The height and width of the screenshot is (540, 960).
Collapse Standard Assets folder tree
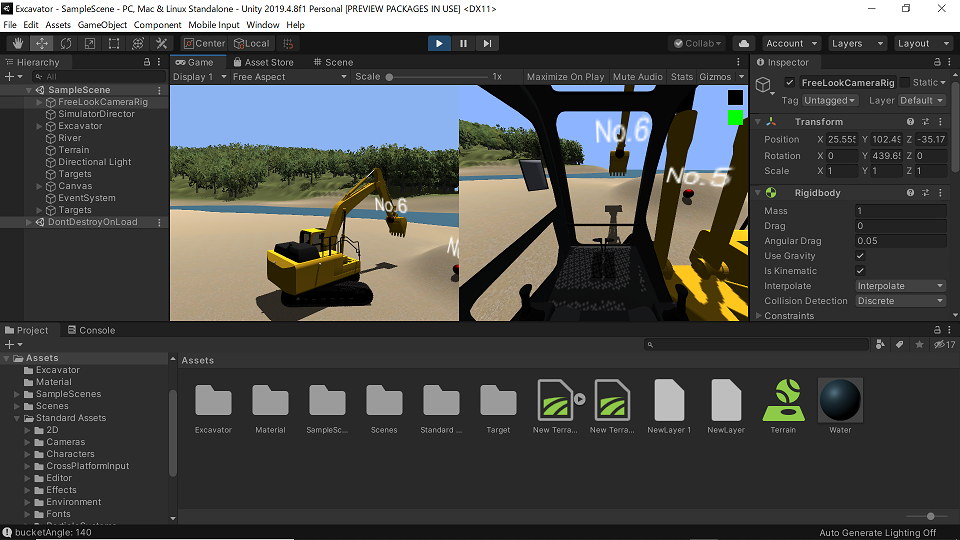(17, 418)
